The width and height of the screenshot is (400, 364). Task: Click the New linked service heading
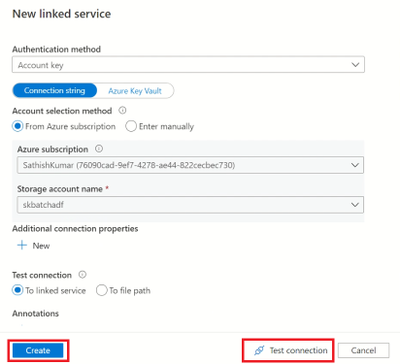pyautogui.click(x=62, y=14)
